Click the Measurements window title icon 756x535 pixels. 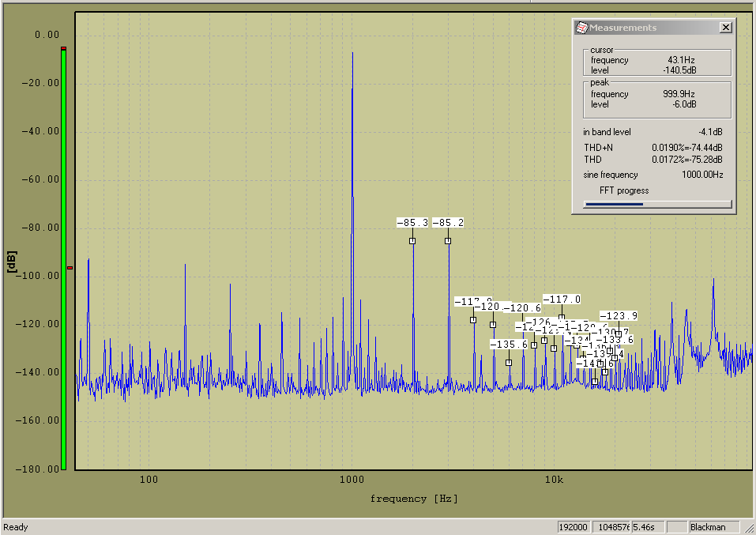point(581,28)
